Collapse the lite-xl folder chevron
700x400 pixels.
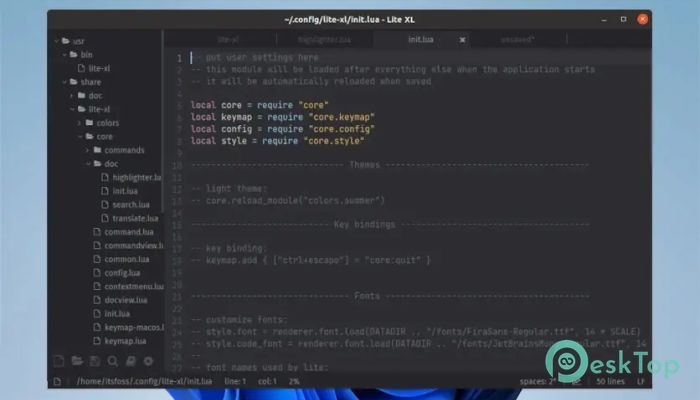tap(72, 109)
